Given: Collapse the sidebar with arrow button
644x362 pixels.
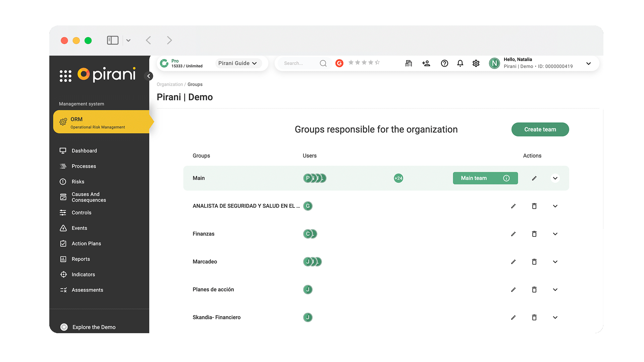Looking at the screenshot, I should tap(149, 76).
